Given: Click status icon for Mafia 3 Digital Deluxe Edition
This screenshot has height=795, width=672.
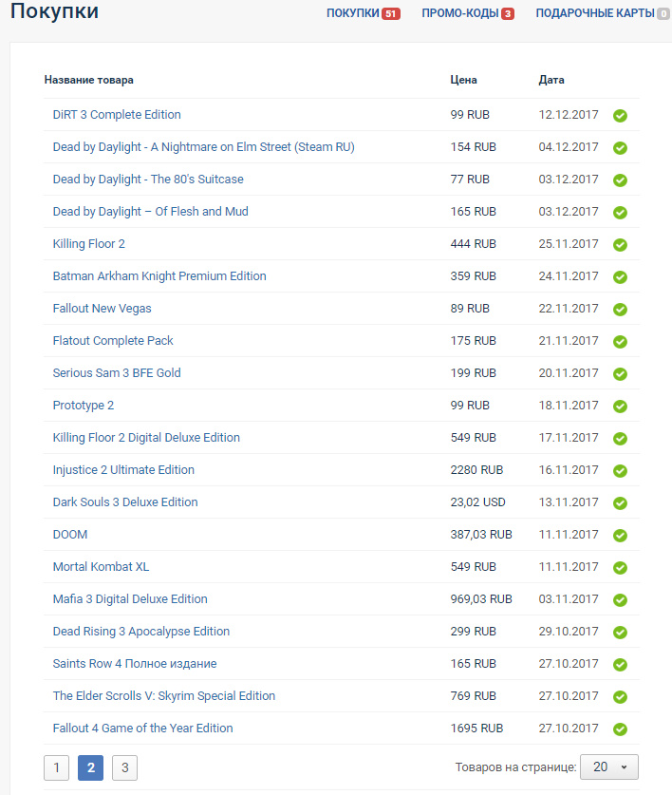Looking at the screenshot, I should 620,600.
